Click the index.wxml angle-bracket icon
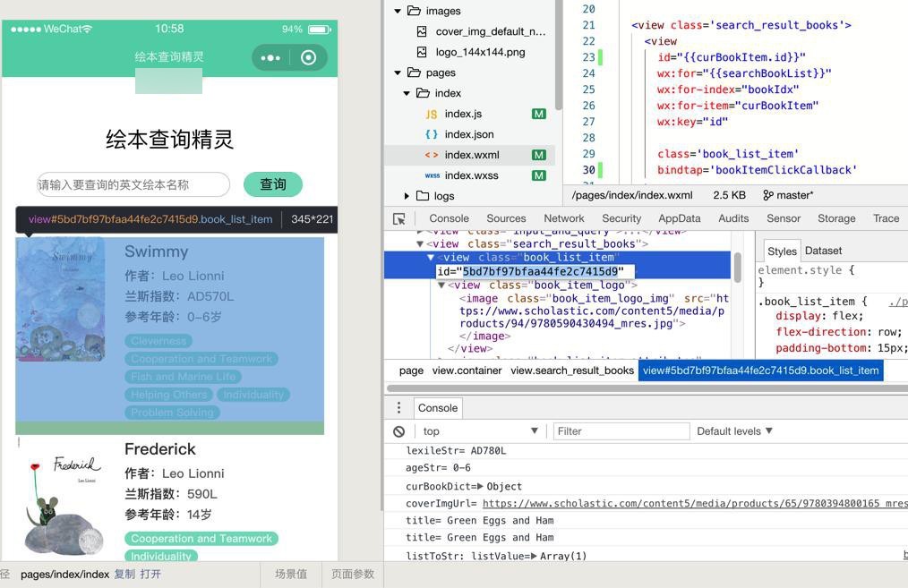 click(432, 155)
